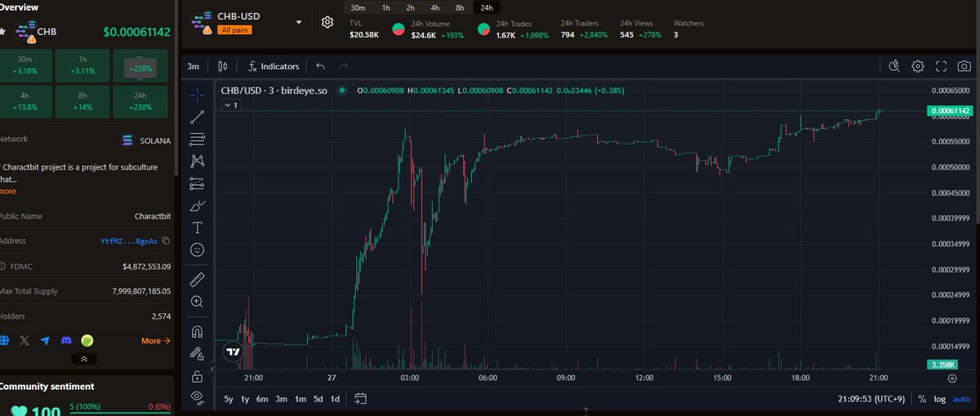Viewport: 980px width, 416px height.
Task: Set chart range to 6m
Action: pyautogui.click(x=262, y=399)
